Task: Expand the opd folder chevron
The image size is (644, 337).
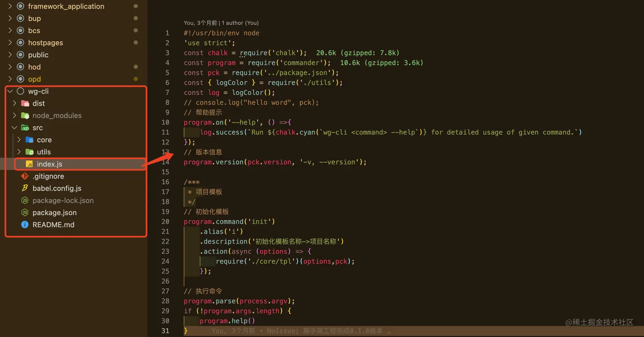Action: (x=10, y=79)
